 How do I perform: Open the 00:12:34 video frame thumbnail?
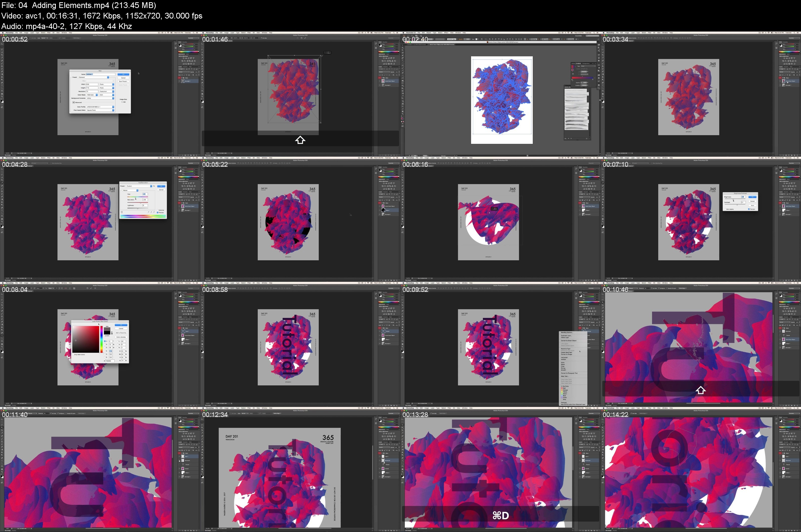[x=300, y=469]
